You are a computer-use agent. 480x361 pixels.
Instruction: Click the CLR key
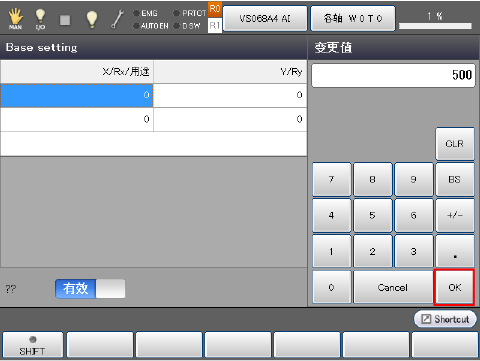(455, 144)
